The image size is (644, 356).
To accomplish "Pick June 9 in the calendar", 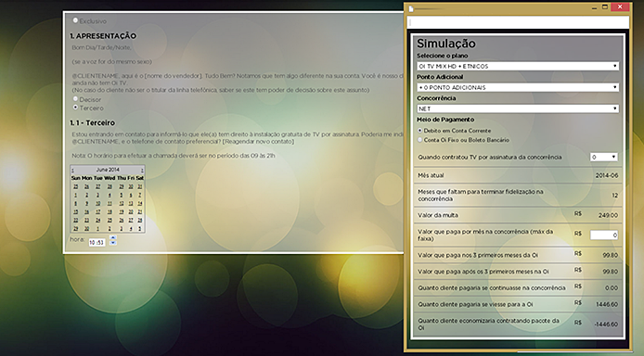I will [x=86, y=203].
